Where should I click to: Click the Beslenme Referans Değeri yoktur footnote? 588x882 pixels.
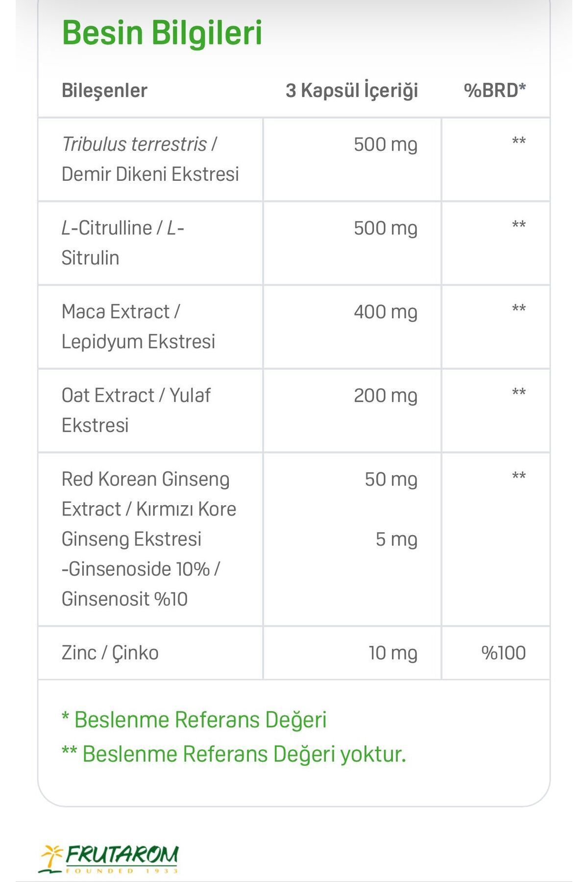pyautogui.click(x=234, y=754)
